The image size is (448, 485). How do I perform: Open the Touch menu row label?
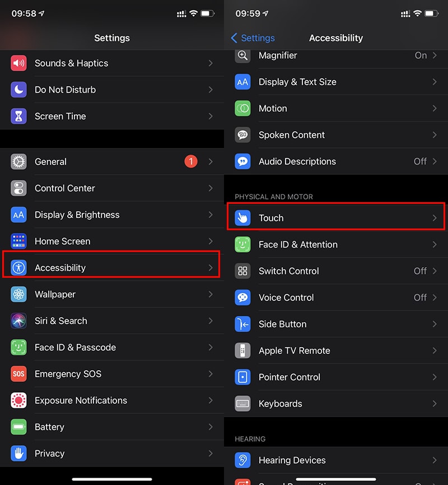coord(271,218)
